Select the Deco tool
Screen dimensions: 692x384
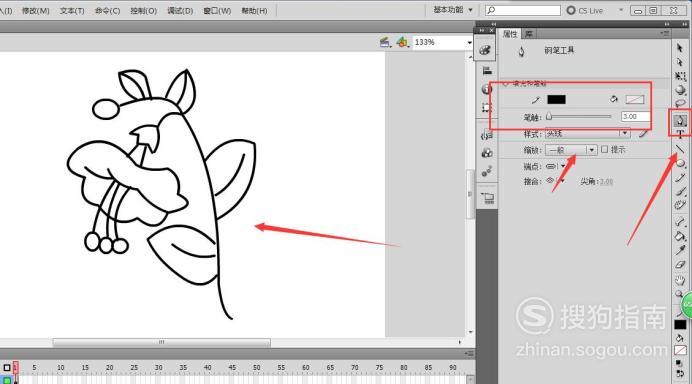point(680,205)
